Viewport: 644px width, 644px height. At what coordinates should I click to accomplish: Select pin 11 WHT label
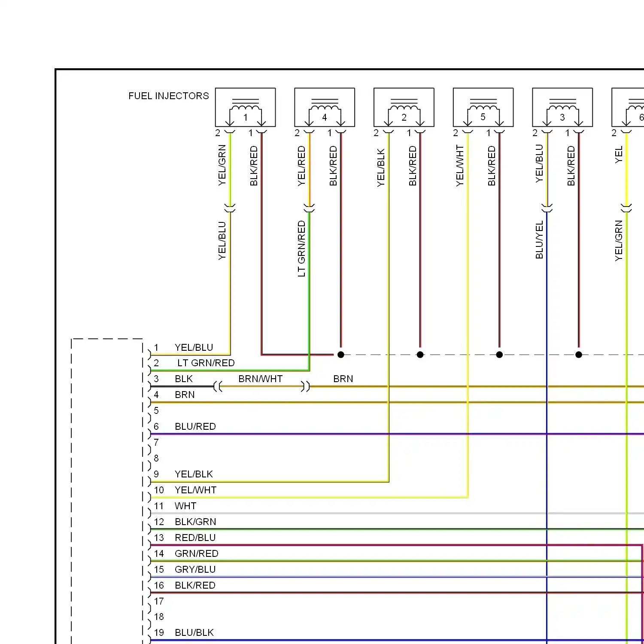pos(185,506)
